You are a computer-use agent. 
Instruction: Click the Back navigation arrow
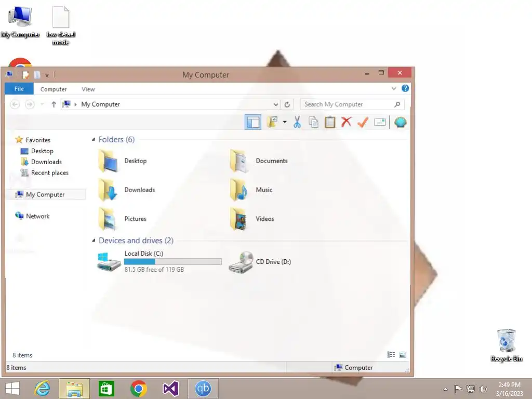[15, 104]
